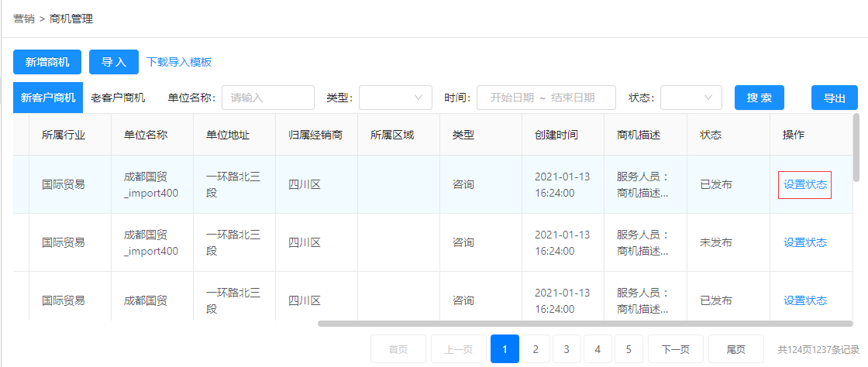868x367 pixels.
Task: Click the 导出 button
Action: pyautogui.click(x=834, y=98)
